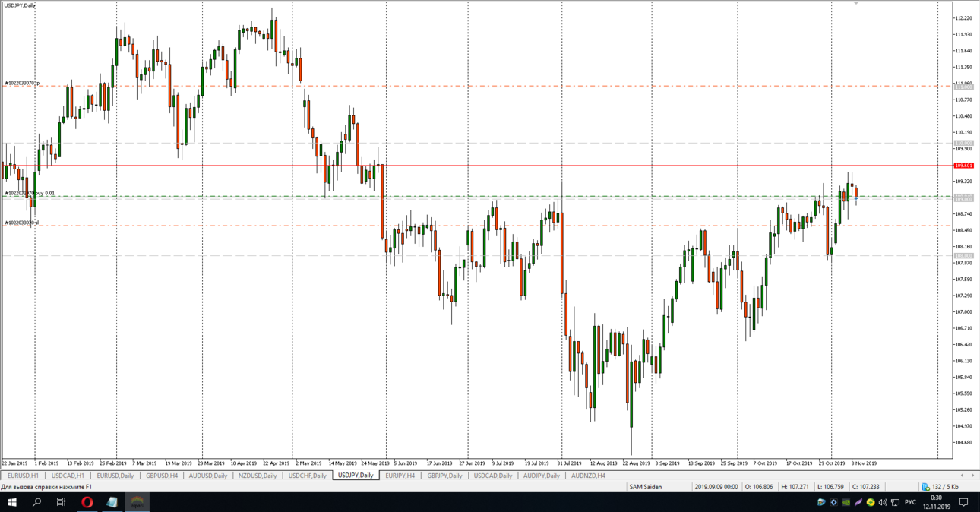
Task: Switch to the USDCHF,Daily tab
Action: [x=307, y=476]
